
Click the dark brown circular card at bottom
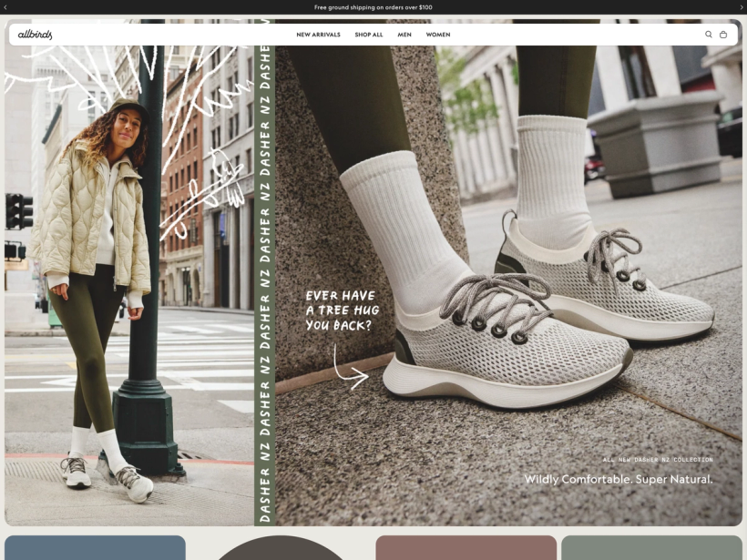[281, 548]
